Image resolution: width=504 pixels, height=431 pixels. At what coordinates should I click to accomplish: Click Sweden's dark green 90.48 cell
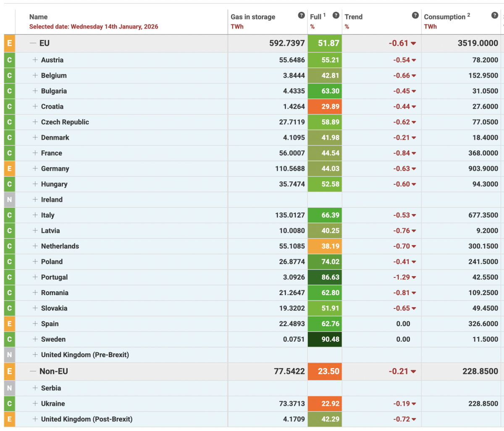pos(325,340)
